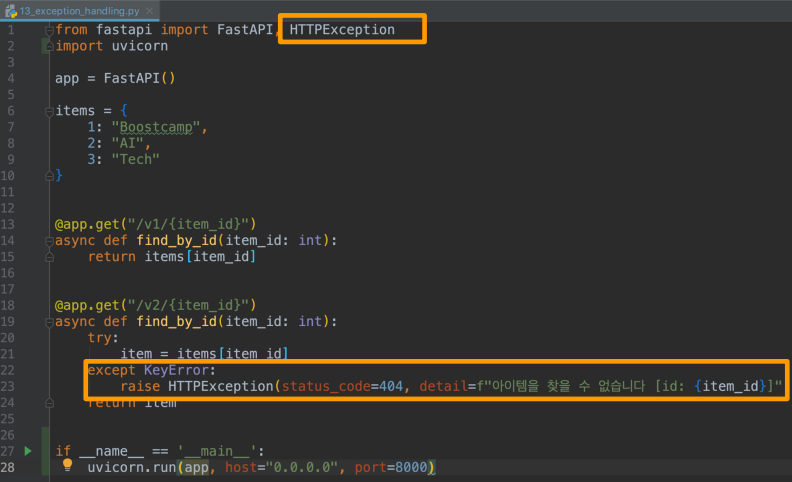792x482 pixels.
Task: Click the "/v1/{item_id}" route string
Action: [x=187, y=224]
